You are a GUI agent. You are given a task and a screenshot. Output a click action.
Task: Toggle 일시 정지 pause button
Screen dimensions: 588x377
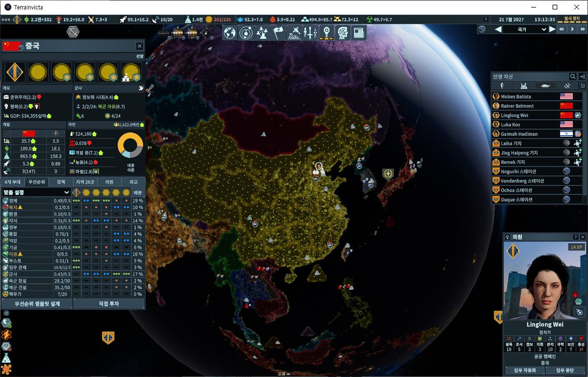571,20
